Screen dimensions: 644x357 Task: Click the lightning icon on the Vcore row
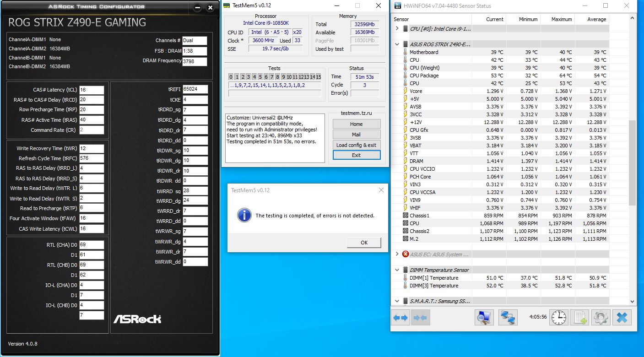click(x=405, y=91)
